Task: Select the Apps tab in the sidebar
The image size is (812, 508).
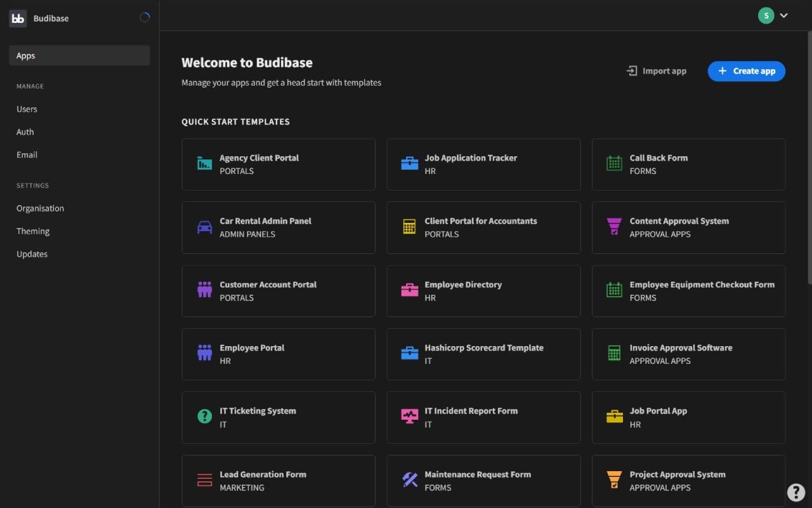Action: click(x=25, y=55)
